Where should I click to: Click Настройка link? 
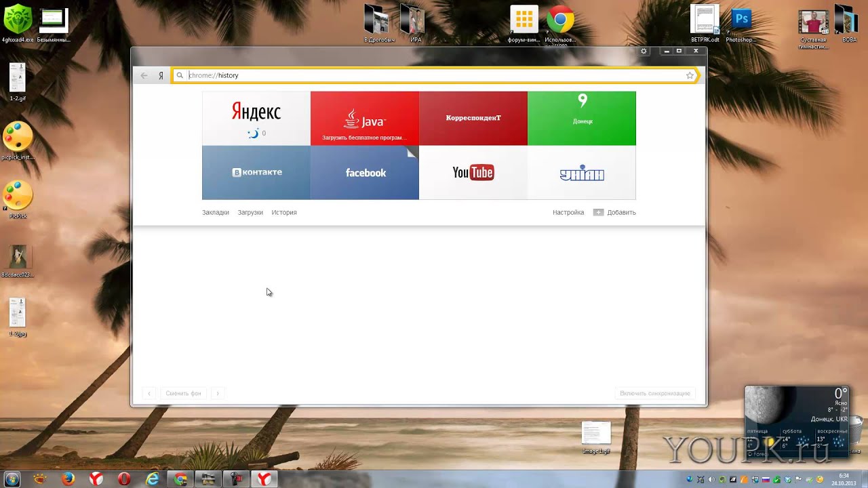click(568, 212)
